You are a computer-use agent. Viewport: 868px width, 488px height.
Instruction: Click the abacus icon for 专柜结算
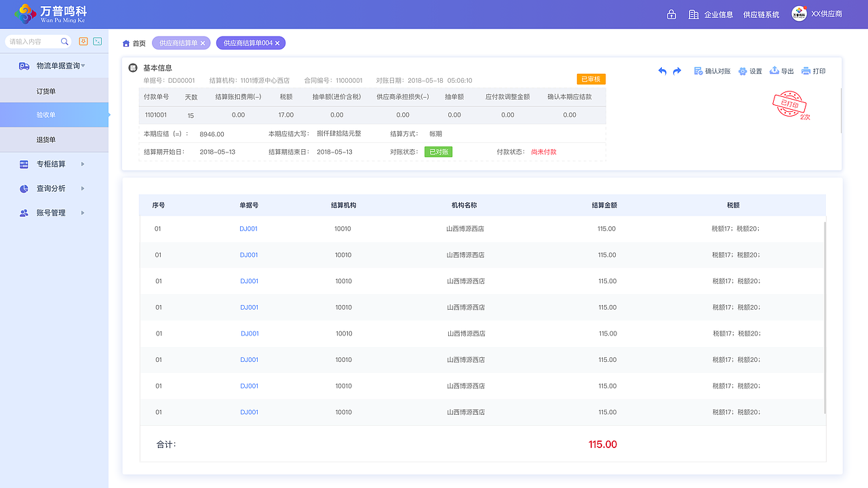coord(24,164)
